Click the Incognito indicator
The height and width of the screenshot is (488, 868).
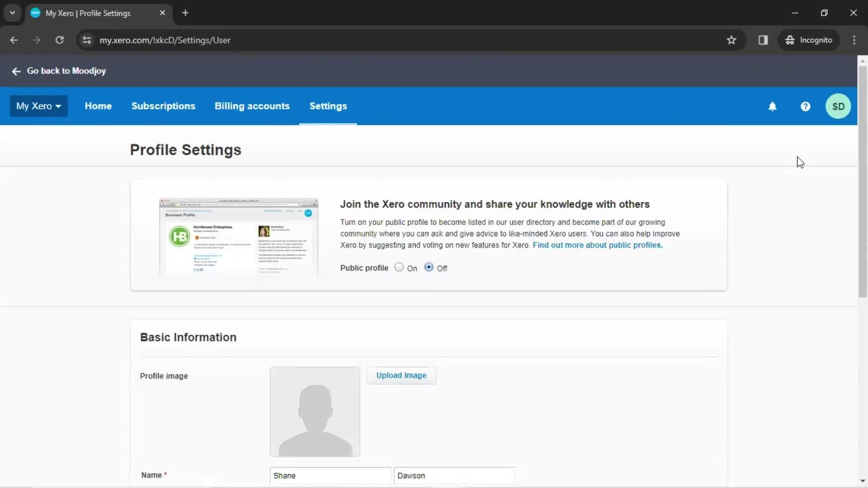pos(808,40)
